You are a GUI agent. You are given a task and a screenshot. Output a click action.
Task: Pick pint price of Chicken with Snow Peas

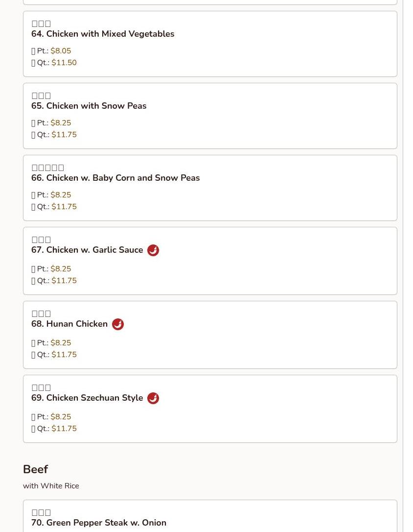[61, 123]
